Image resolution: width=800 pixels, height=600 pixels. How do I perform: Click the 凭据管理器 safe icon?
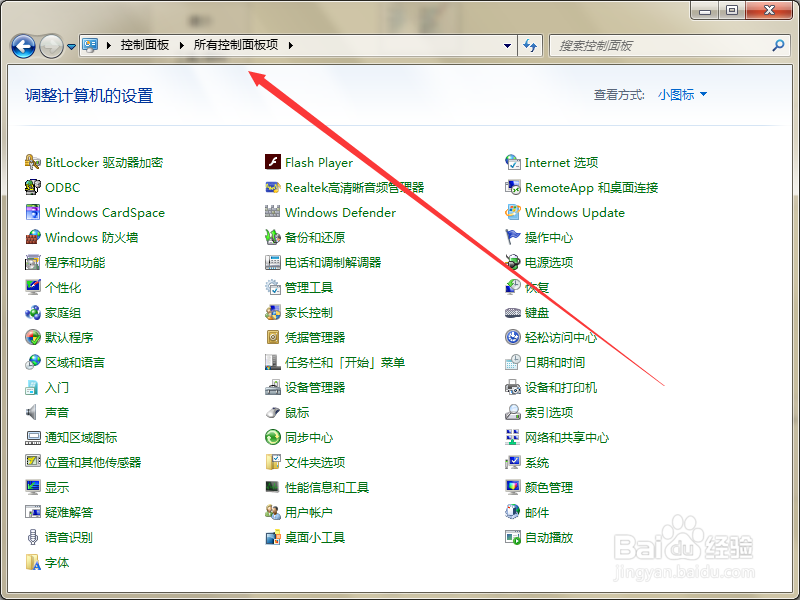coord(272,337)
